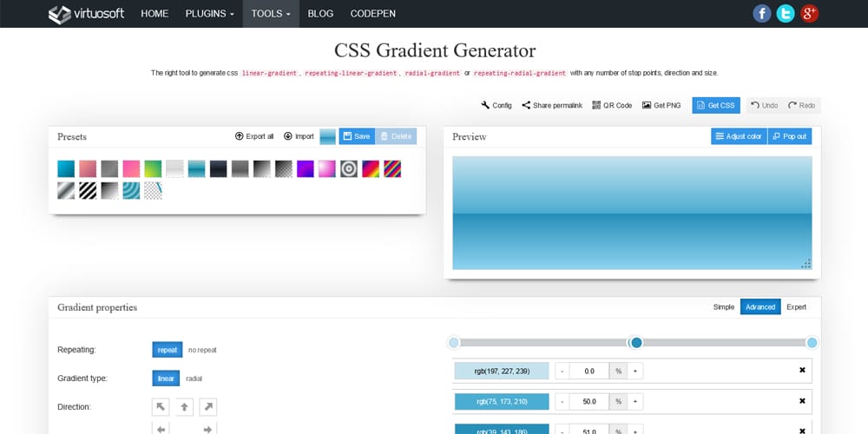Viewport: 868px width, 434px height.
Task: Click the 0.0 position input field
Action: (x=589, y=371)
